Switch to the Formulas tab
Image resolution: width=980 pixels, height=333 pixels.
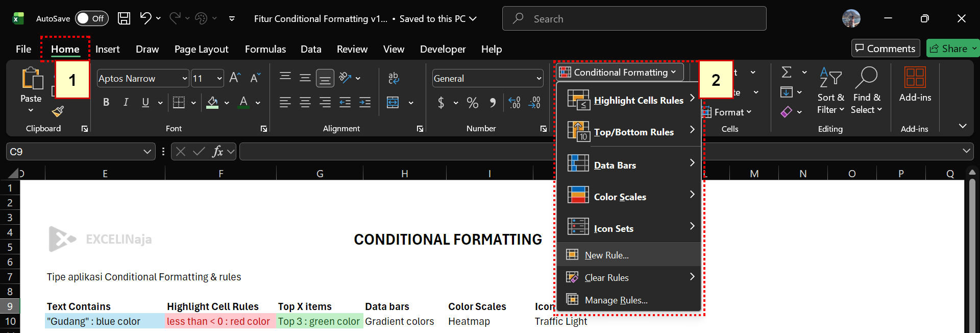[265, 49]
